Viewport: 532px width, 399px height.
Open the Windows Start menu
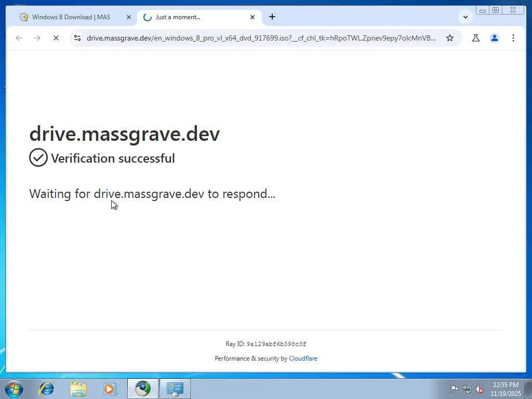coord(14,389)
